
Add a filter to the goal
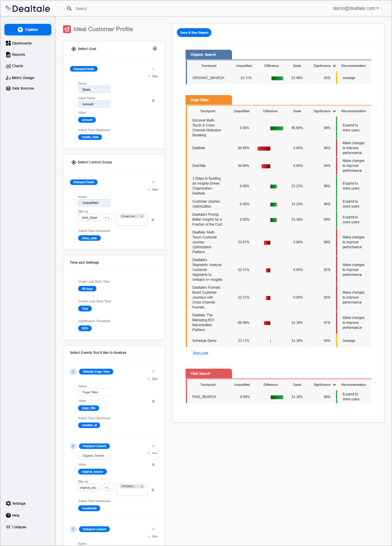(152, 76)
